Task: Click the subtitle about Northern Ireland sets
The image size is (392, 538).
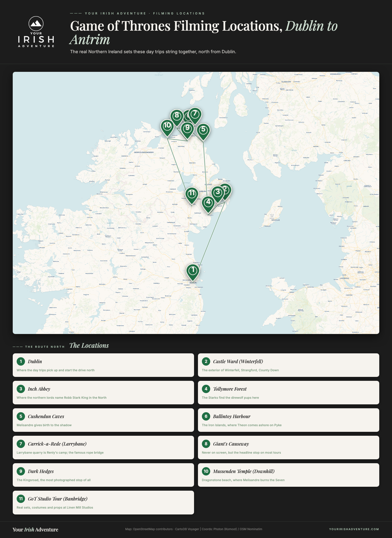Action: click(153, 52)
